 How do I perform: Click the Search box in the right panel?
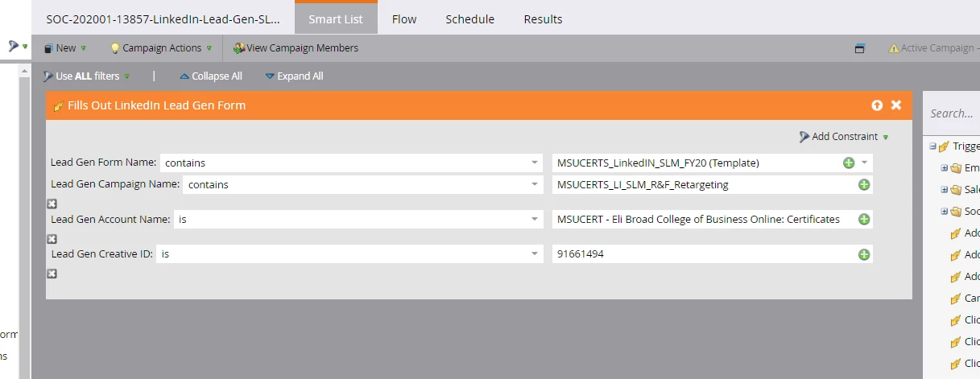pyautogui.click(x=953, y=113)
